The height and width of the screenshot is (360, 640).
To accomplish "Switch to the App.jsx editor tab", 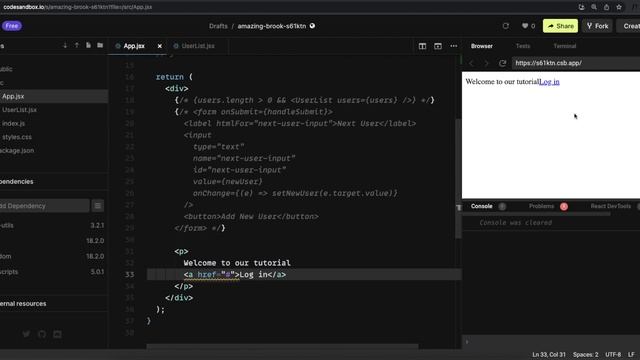I will pos(134,46).
